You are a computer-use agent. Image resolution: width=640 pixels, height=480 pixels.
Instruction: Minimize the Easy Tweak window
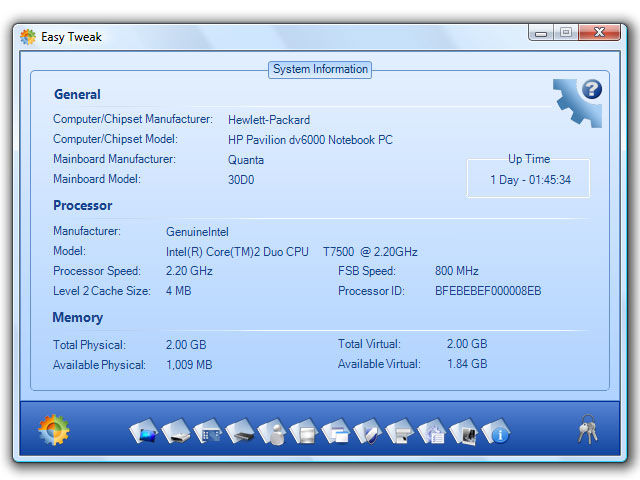click(541, 32)
